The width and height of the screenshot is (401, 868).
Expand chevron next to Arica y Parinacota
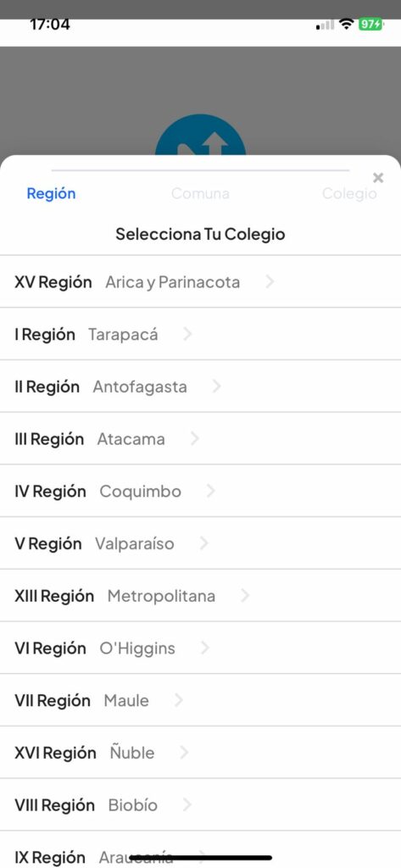coord(270,281)
